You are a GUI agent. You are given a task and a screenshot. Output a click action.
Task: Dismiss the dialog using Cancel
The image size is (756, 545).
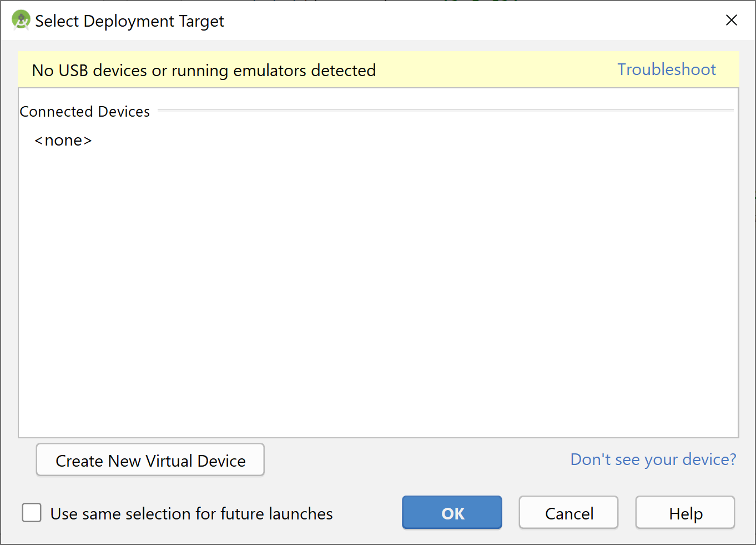pyautogui.click(x=568, y=513)
